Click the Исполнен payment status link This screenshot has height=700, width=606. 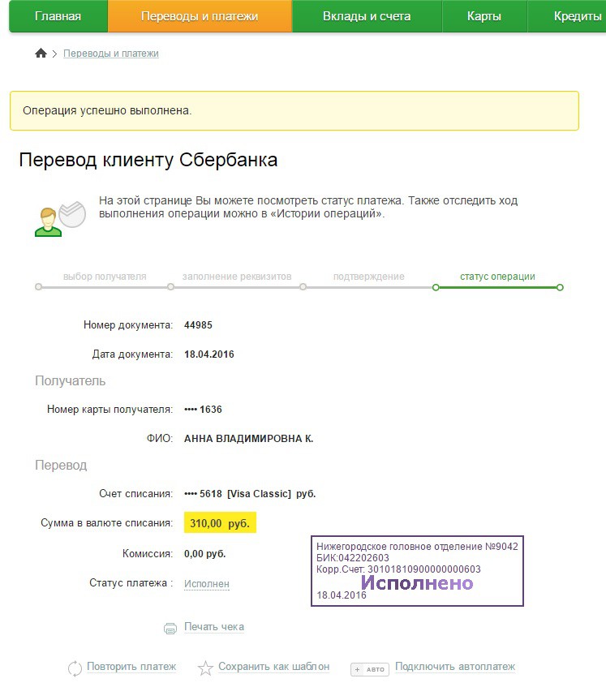click(207, 584)
